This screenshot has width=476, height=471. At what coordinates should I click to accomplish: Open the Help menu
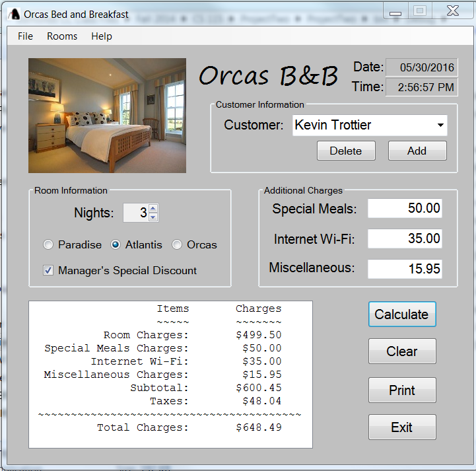click(102, 36)
